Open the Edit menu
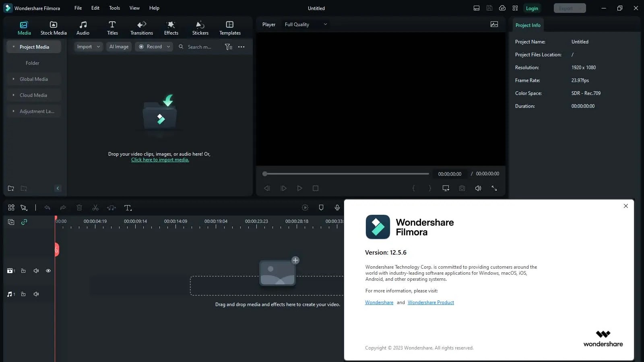This screenshot has height=362, width=644. (x=95, y=8)
